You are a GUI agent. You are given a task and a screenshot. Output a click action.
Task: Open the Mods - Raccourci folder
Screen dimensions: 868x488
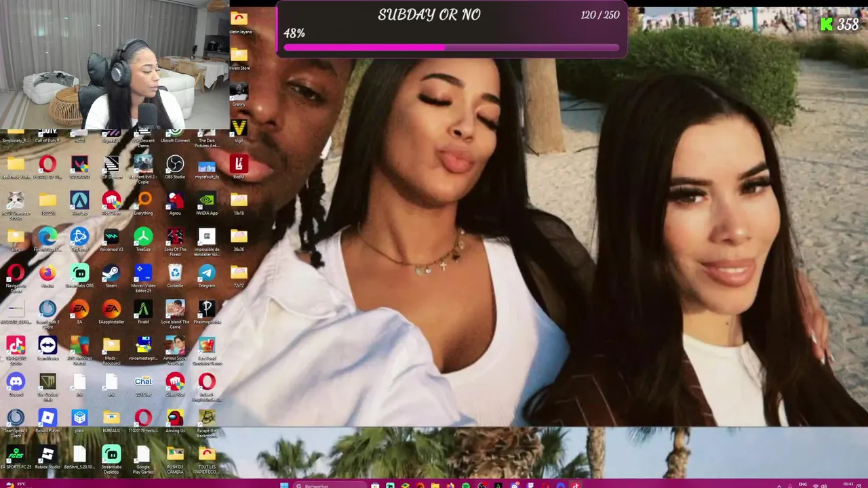(111, 350)
